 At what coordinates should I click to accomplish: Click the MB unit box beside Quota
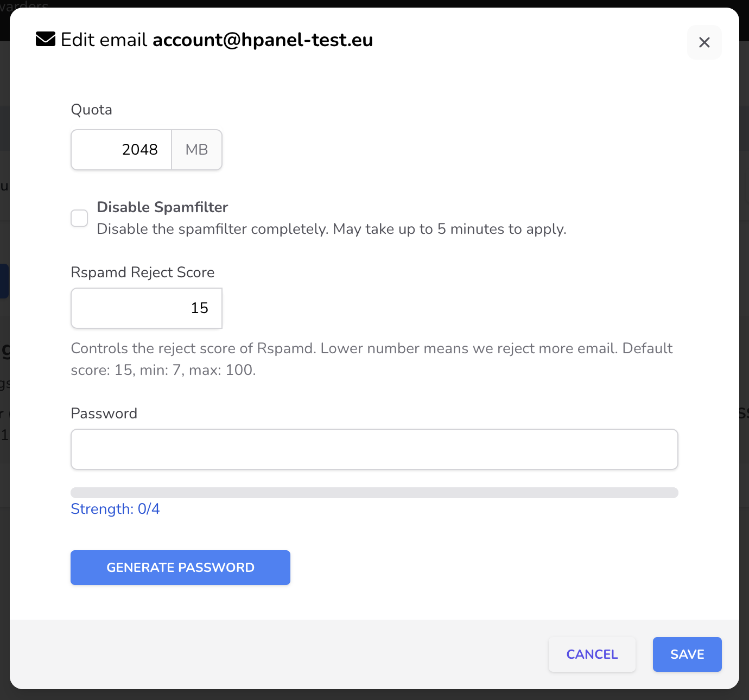197,150
